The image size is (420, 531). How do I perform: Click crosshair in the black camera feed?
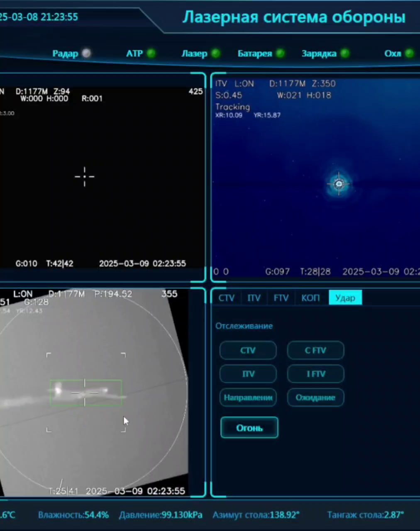coord(85,177)
